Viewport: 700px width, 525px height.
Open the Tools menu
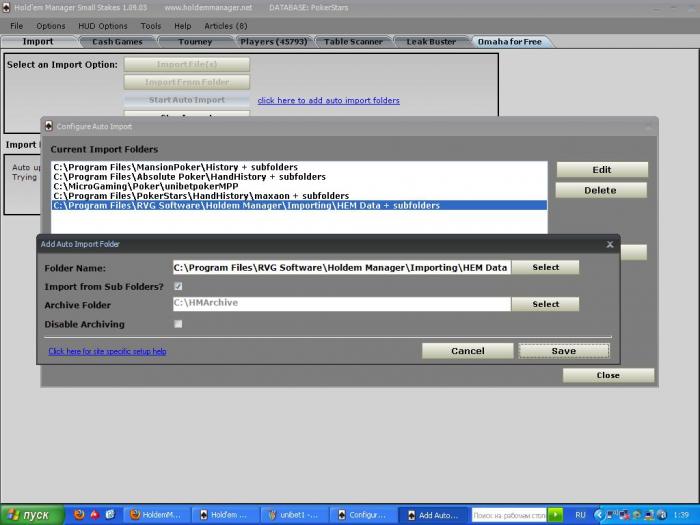coord(151,26)
